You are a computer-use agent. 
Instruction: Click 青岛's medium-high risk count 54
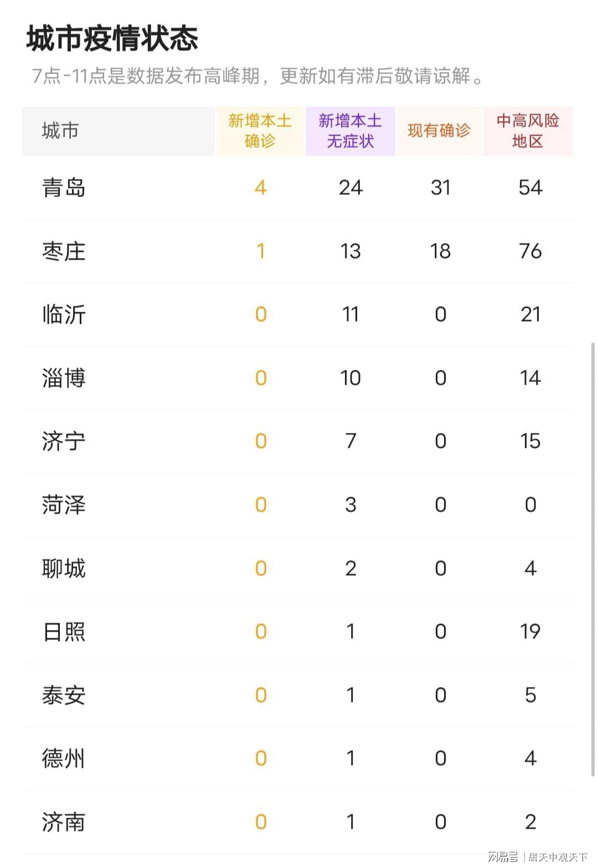pyautogui.click(x=530, y=188)
